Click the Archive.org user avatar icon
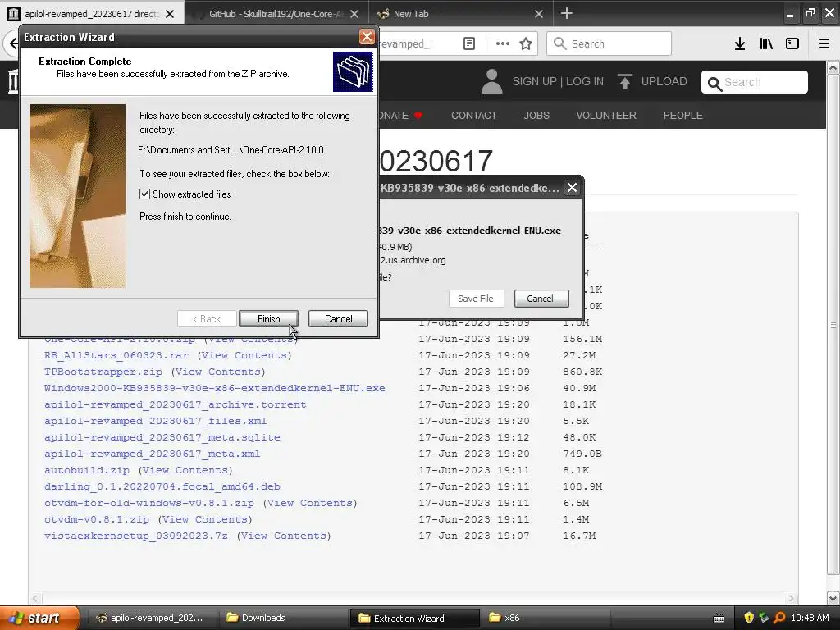The image size is (840, 630). [x=492, y=81]
